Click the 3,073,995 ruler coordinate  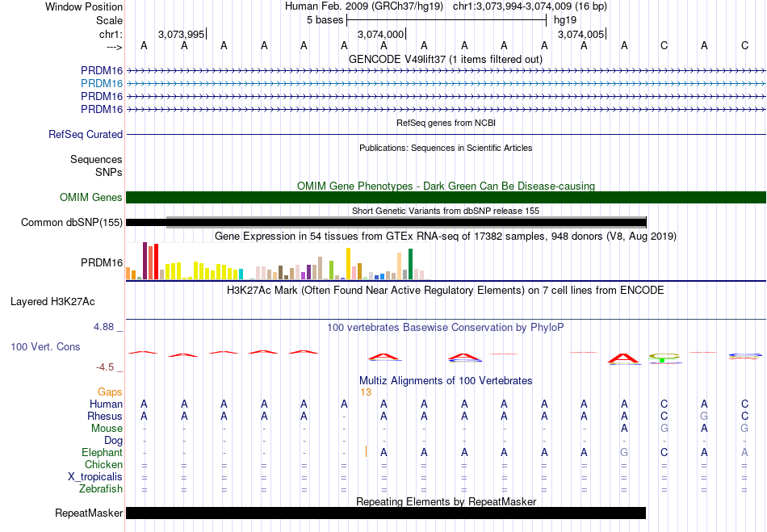(x=182, y=34)
